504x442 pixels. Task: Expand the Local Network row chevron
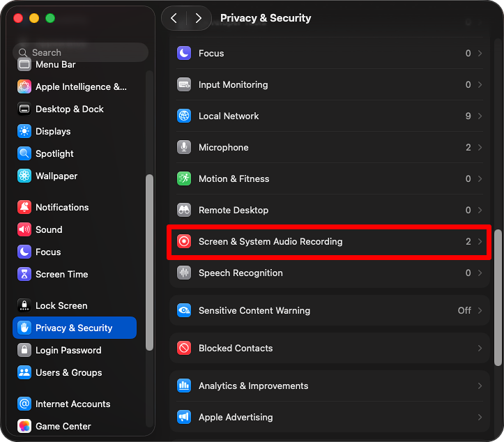pyautogui.click(x=480, y=116)
